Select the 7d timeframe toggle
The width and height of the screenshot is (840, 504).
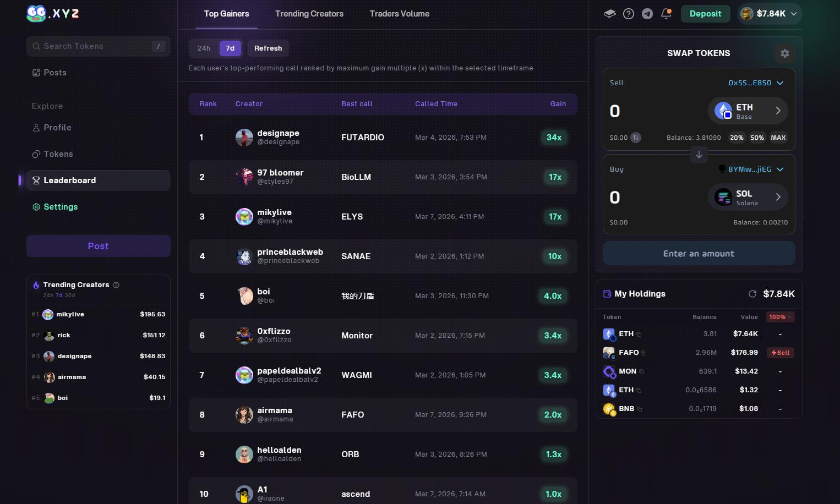coord(230,48)
